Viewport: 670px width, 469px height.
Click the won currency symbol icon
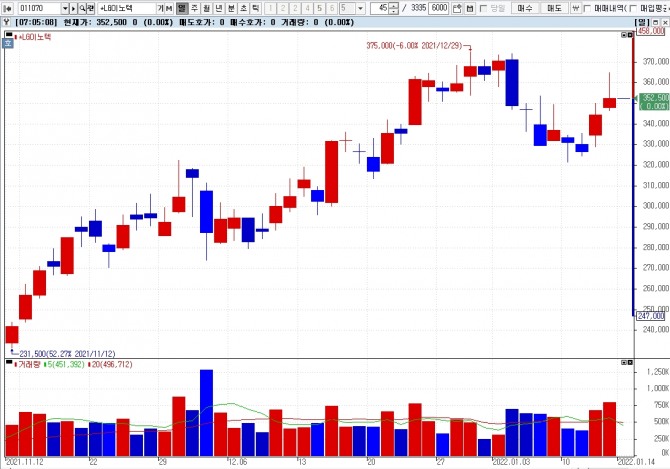pos(576,8)
